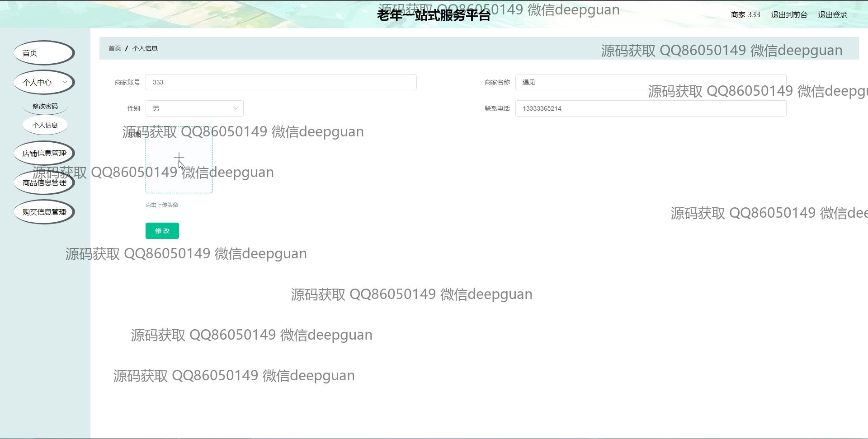Open 店铺信息管理 in the sidebar
Screen dimensions: 868x439
tap(44, 154)
